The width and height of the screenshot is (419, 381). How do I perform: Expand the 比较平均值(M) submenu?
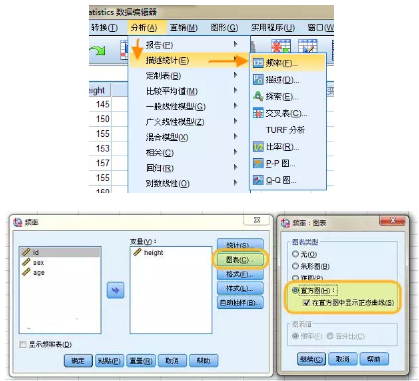(x=189, y=91)
